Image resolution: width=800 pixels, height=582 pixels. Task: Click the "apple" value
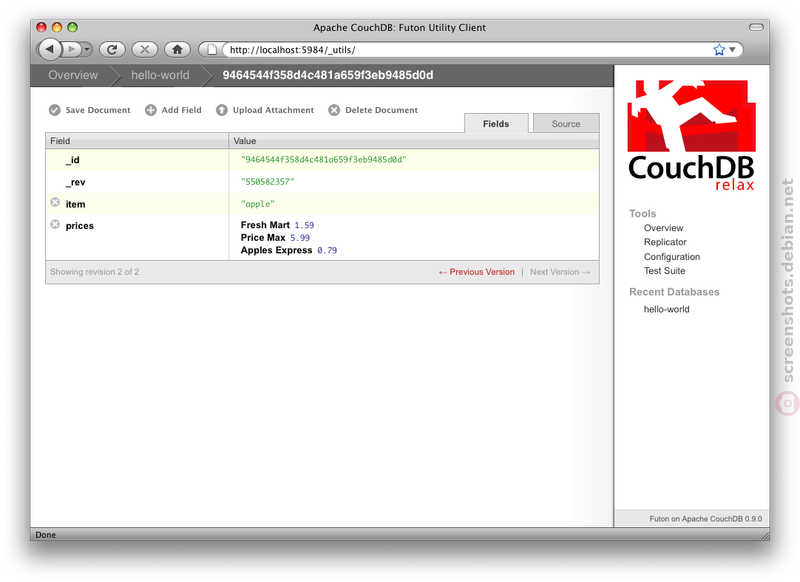(x=258, y=204)
